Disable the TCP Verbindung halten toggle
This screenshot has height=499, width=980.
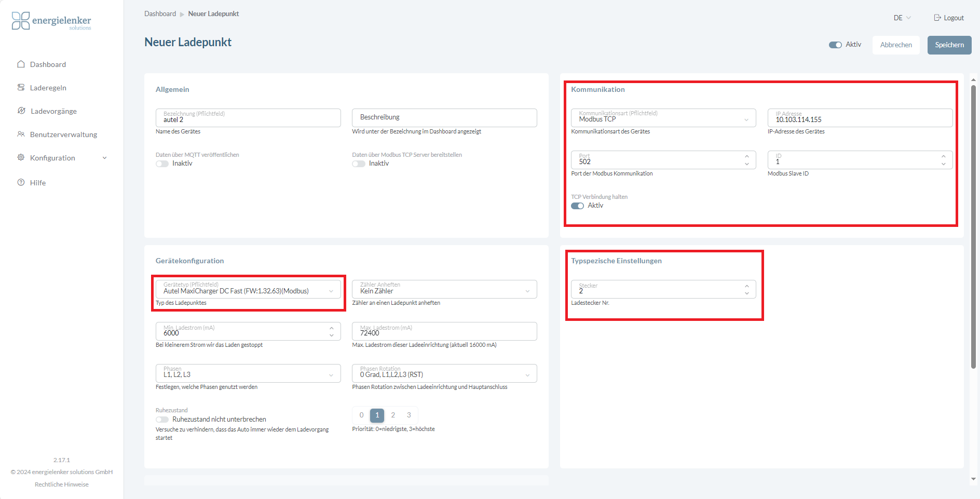click(x=577, y=206)
